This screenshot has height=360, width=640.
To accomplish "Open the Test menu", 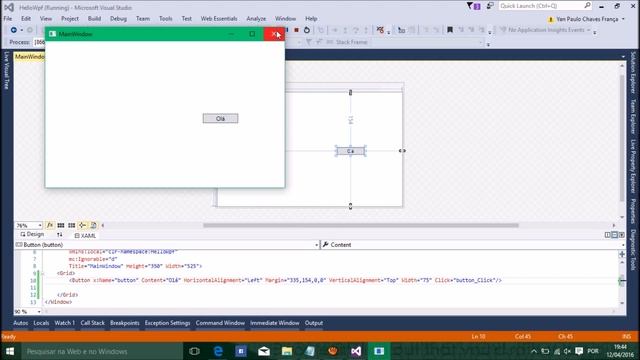I will click(187, 19).
